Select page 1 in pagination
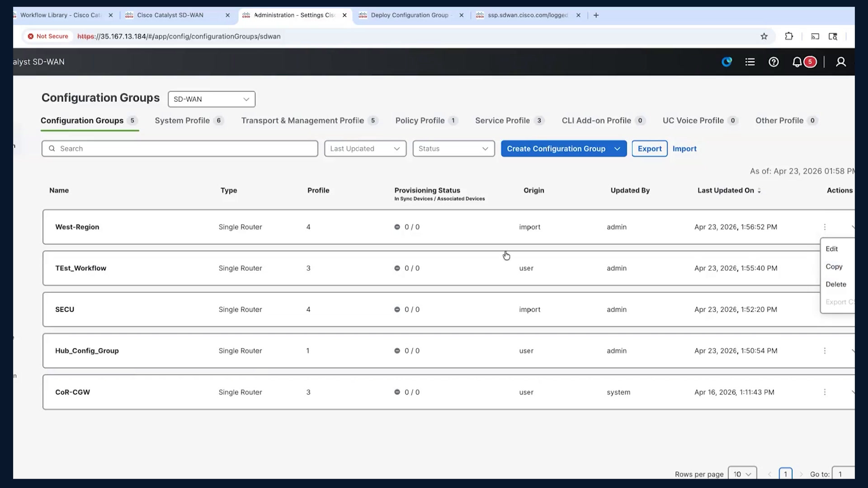Screen dimensions: 868x488 [786, 474]
